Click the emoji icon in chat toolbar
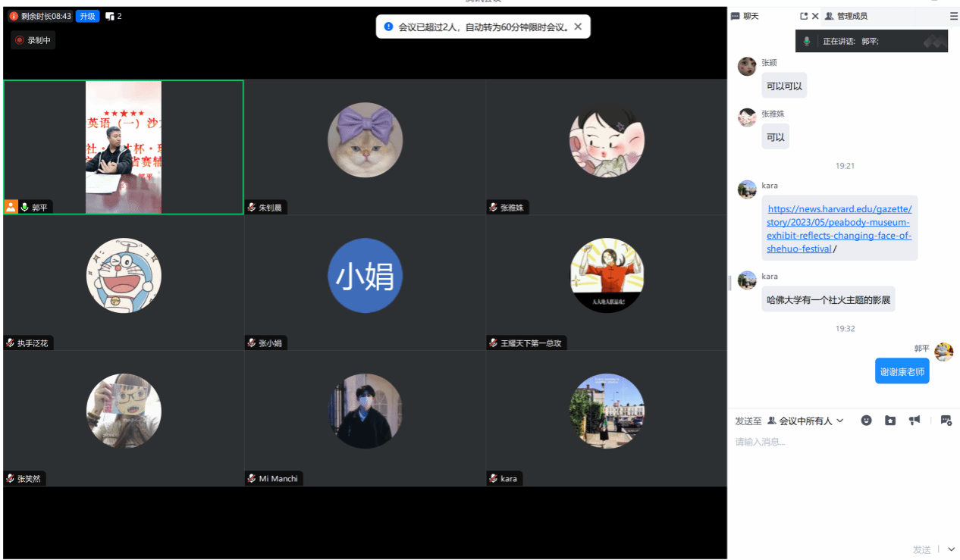Screen dimensions: 960x560 [866, 421]
